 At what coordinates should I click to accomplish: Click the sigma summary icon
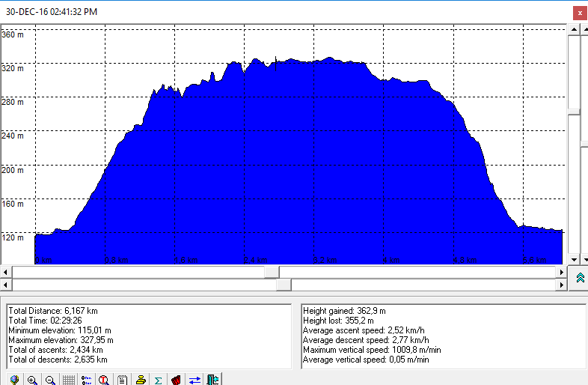[159, 380]
